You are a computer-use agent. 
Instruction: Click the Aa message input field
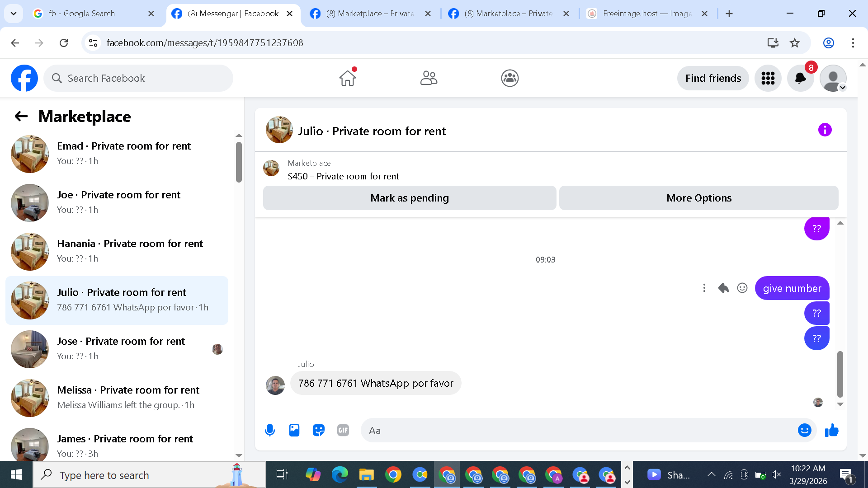pos(579,430)
